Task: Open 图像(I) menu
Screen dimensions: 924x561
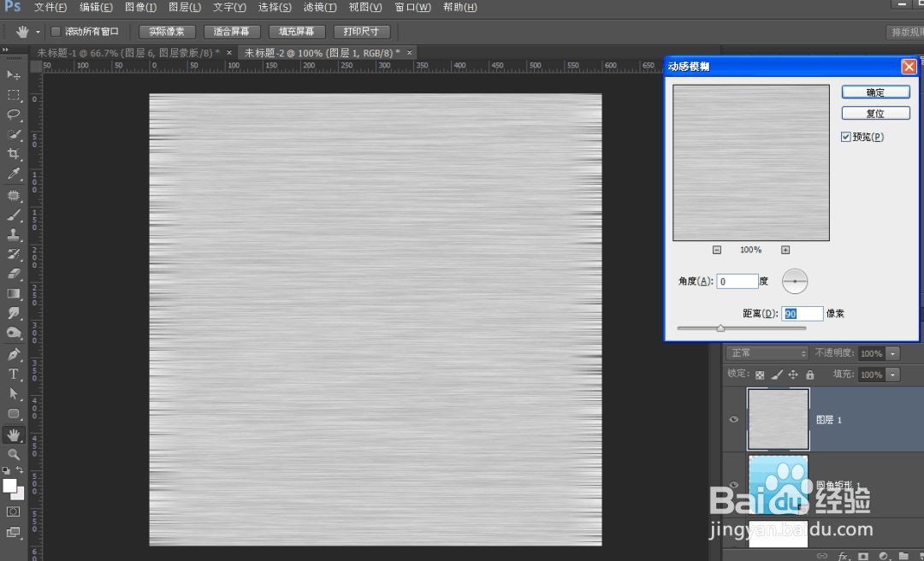Action: pos(141,7)
